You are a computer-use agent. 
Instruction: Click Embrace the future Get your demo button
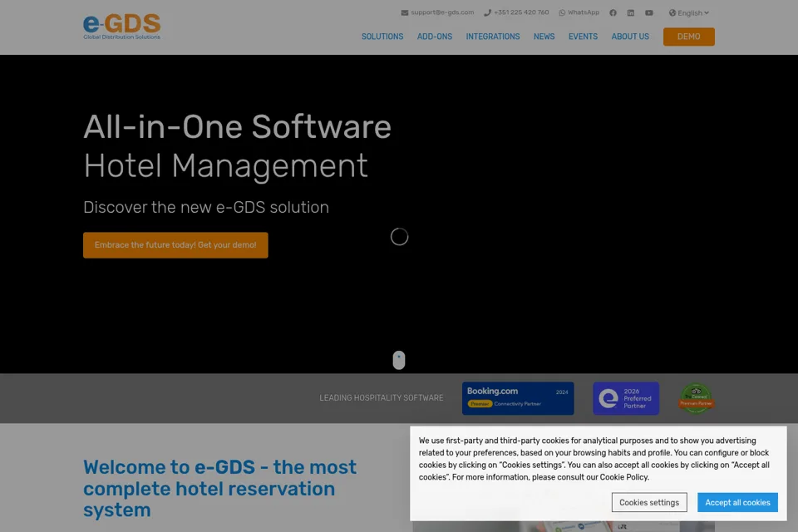[x=175, y=245]
